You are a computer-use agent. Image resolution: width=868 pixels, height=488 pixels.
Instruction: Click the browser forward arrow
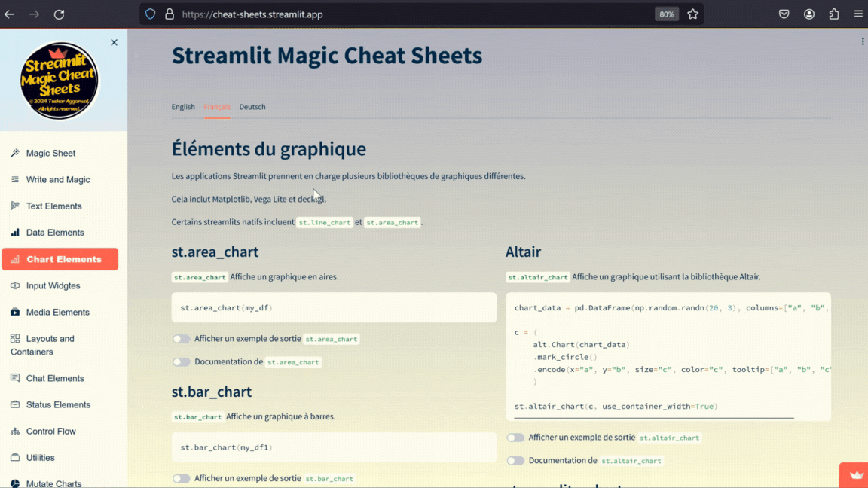click(x=35, y=14)
